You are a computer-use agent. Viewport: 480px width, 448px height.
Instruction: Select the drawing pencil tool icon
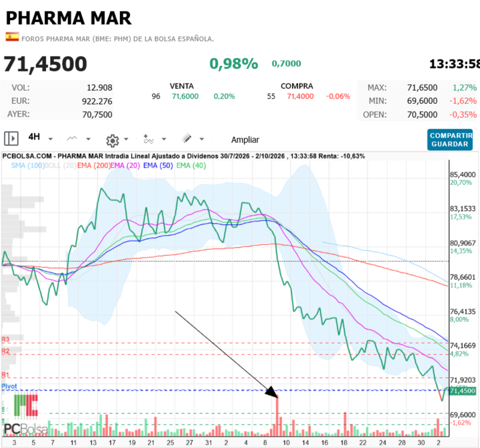pyautogui.click(x=187, y=138)
